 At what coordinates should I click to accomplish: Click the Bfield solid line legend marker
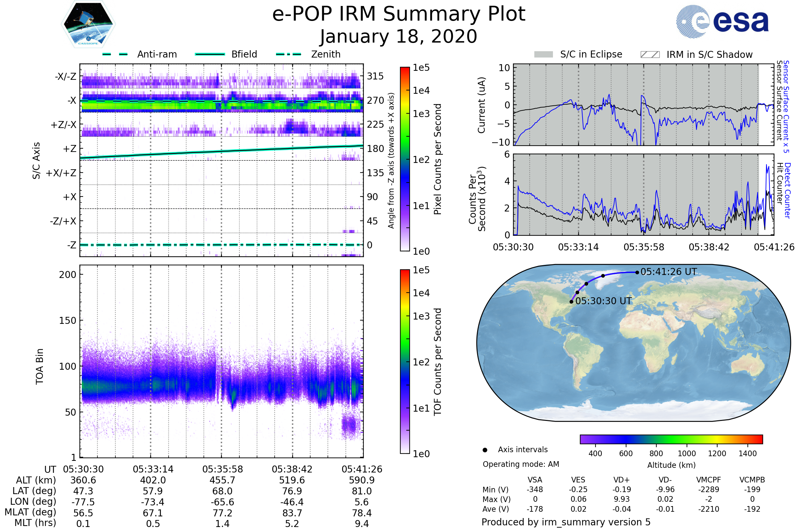[x=210, y=54]
